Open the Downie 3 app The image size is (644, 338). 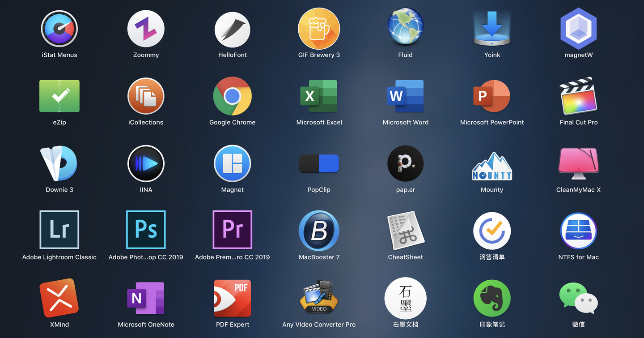coord(59,163)
